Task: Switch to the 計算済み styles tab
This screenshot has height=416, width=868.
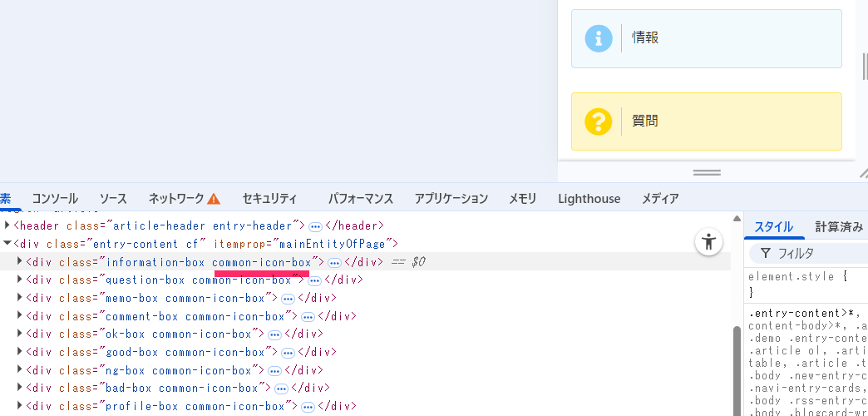Action: click(839, 226)
